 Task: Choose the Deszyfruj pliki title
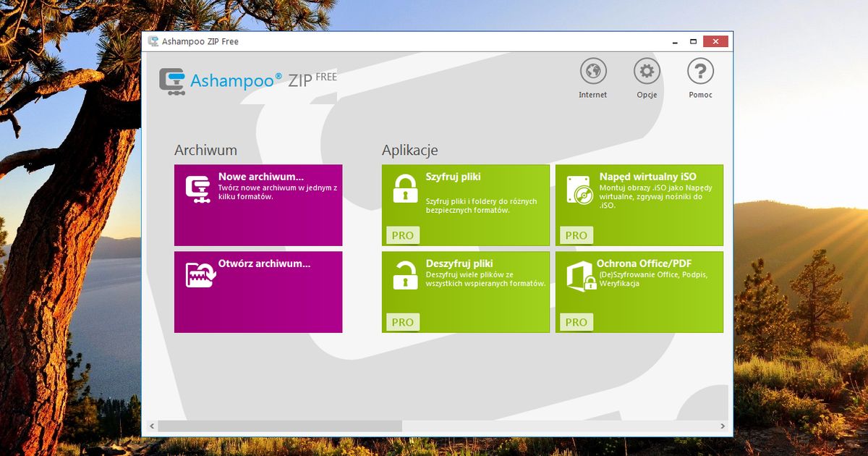(459, 263)
